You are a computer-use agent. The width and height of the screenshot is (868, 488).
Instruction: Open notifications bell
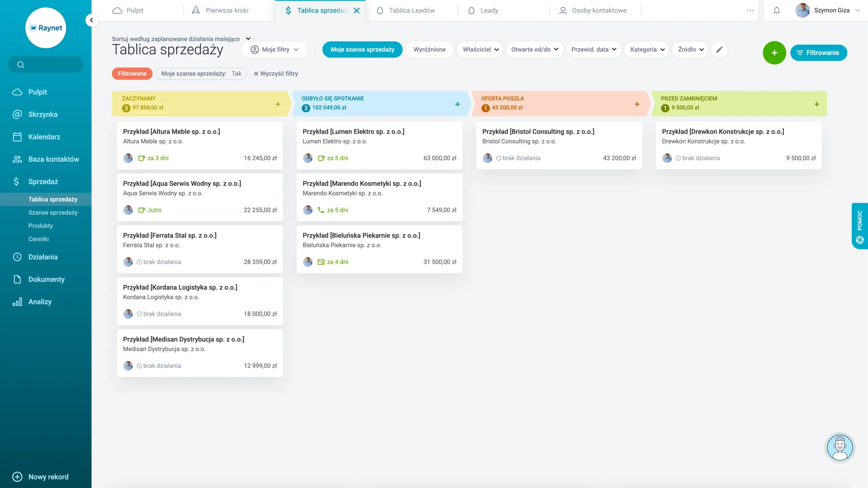[x=777, y=11]
